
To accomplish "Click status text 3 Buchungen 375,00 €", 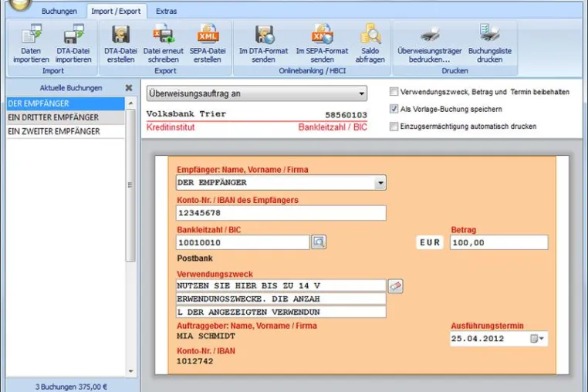I will pos(71,387).
